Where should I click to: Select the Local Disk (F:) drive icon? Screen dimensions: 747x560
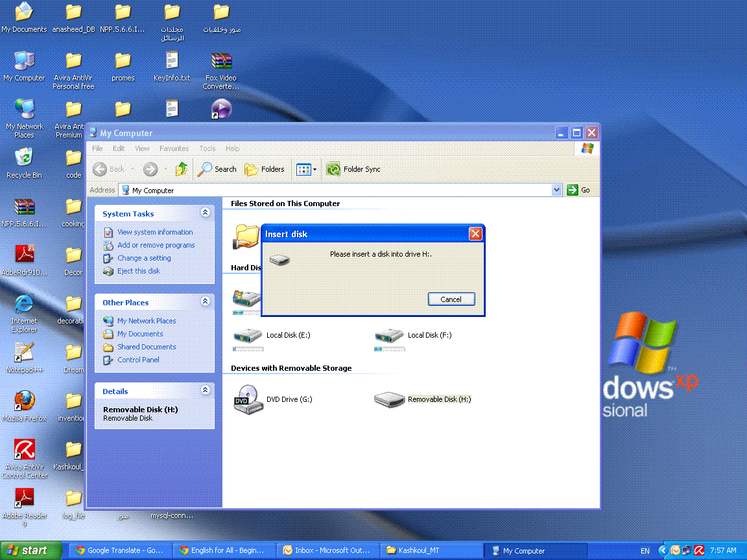389,335
